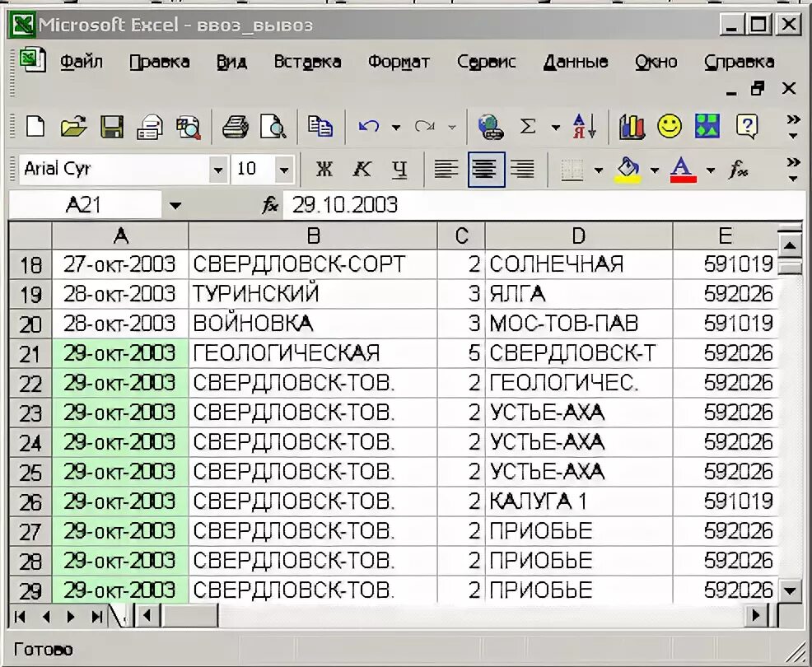Open the AutoSum functions dropdown arrow

pos(556,127)
